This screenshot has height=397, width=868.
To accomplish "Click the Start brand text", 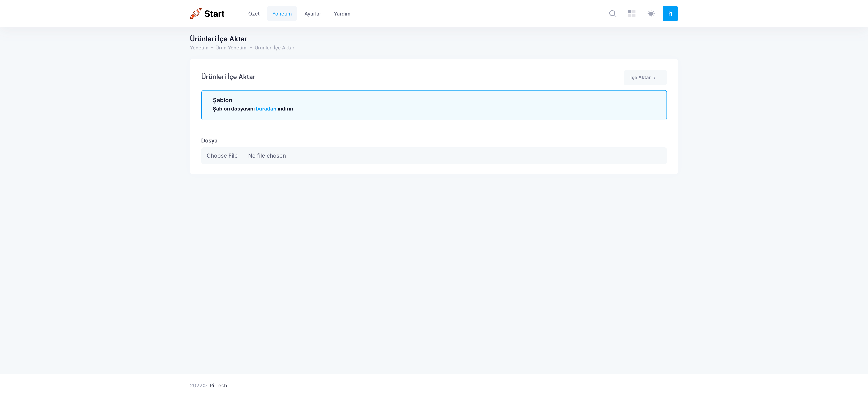I will [x=214, y=14].
